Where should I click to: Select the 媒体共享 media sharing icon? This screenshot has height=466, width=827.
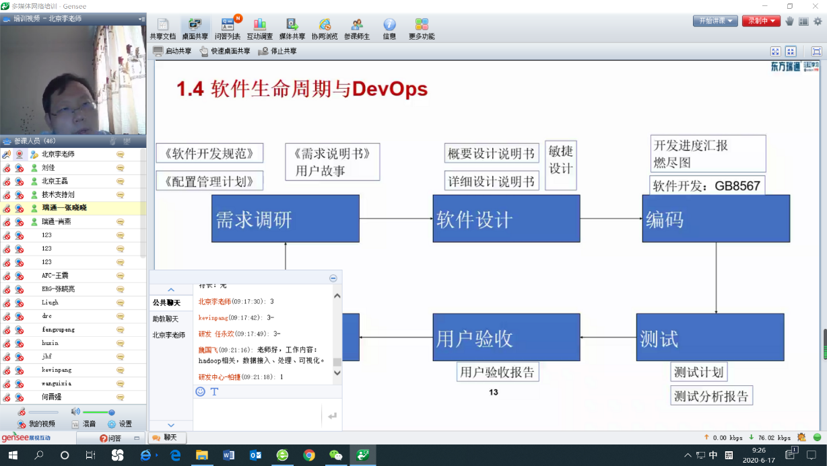291,29
